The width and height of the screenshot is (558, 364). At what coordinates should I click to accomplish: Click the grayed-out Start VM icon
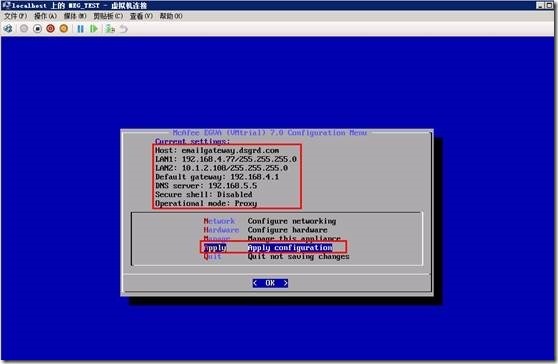tap(24, 28)
